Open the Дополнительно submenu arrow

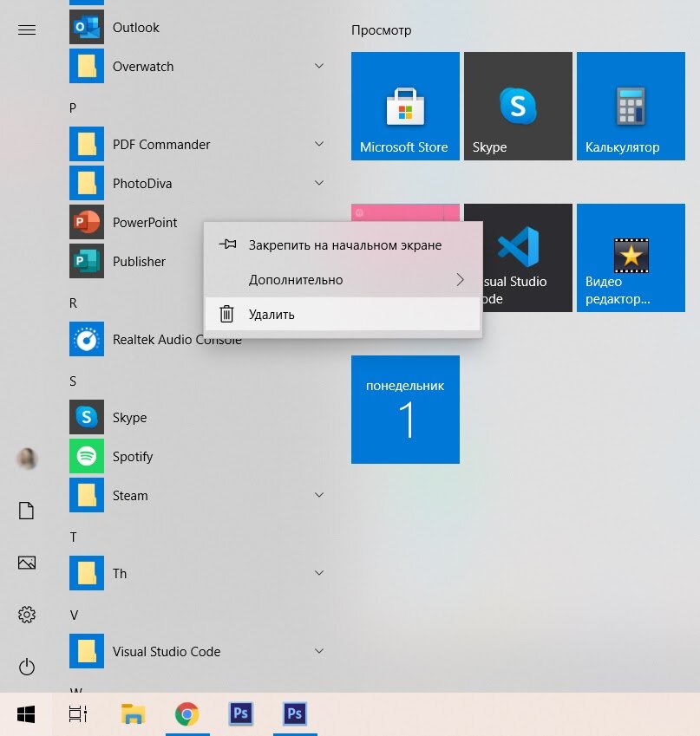pyautogui.click(x=460, y=280)
